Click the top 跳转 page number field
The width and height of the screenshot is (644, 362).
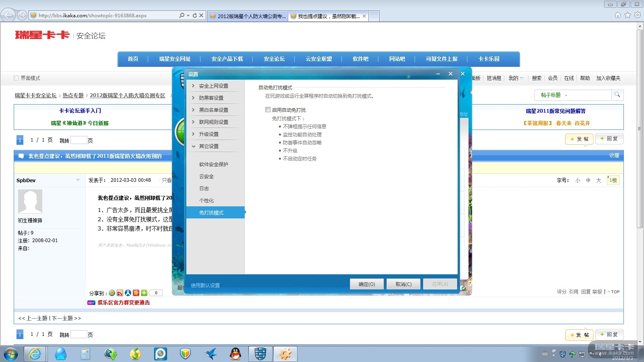click(79, 140)
